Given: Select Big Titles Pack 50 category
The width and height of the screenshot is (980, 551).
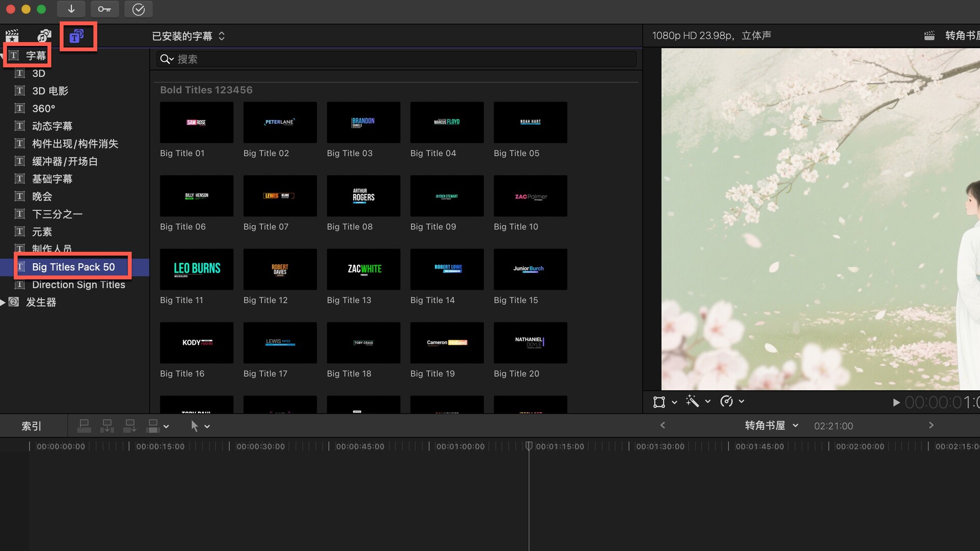Looking at the screenshot, I should point(75,267).
